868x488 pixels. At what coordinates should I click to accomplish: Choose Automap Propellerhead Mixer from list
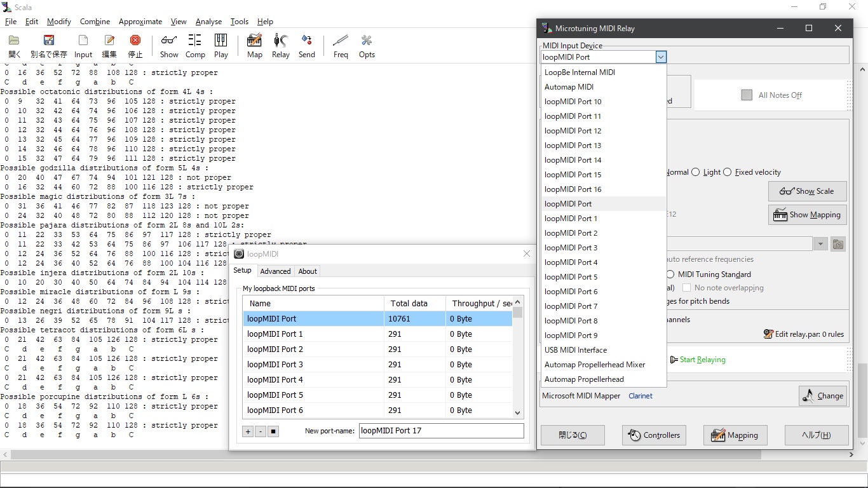coord(604,365)
